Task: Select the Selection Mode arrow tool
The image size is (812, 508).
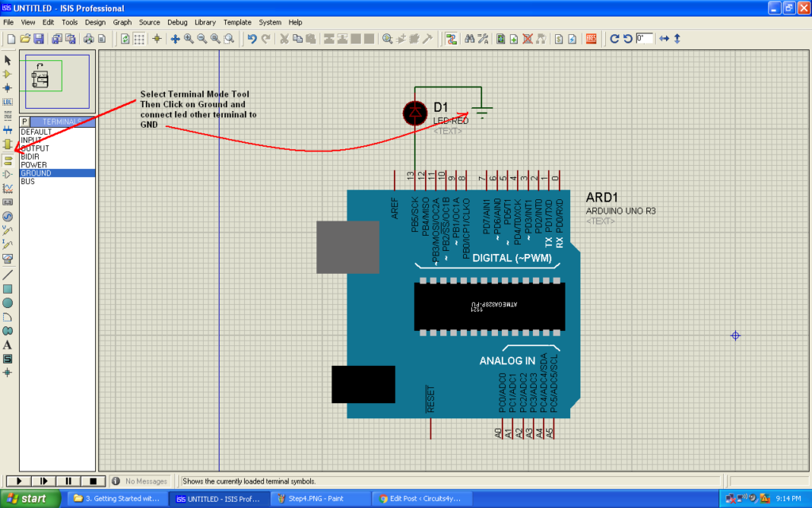Action: click(x=7, y=60)
